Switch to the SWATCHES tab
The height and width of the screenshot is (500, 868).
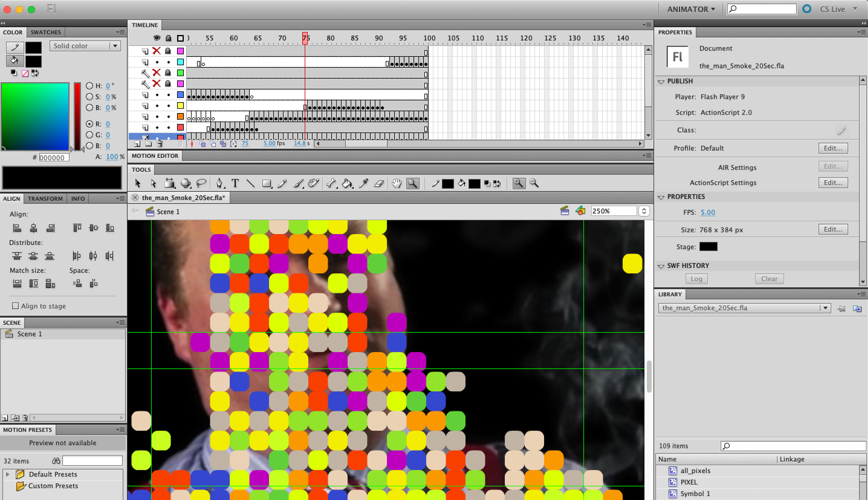[46, 32]
